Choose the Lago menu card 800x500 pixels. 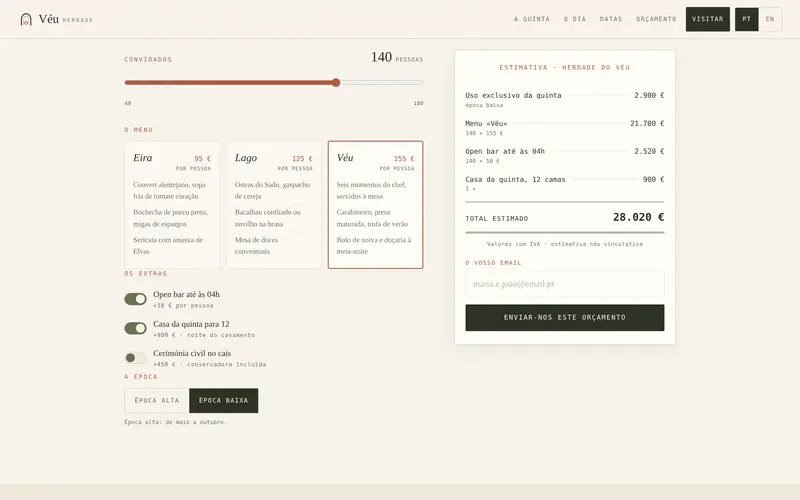pos(274,205)
